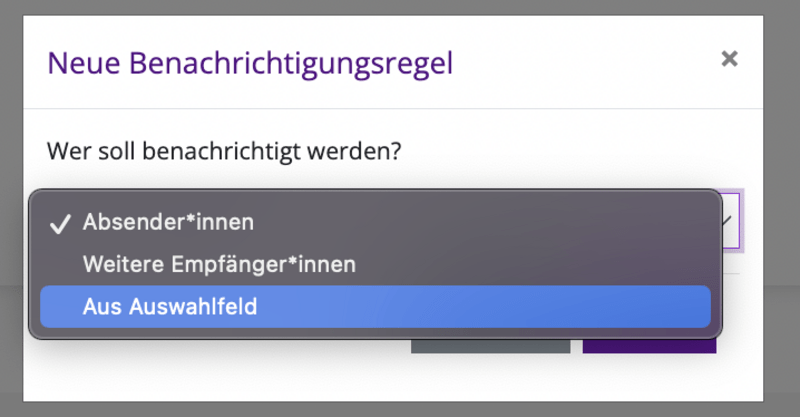Pick the Absender*innen option
Screen dimensions: 800x417
coord(168,222)
